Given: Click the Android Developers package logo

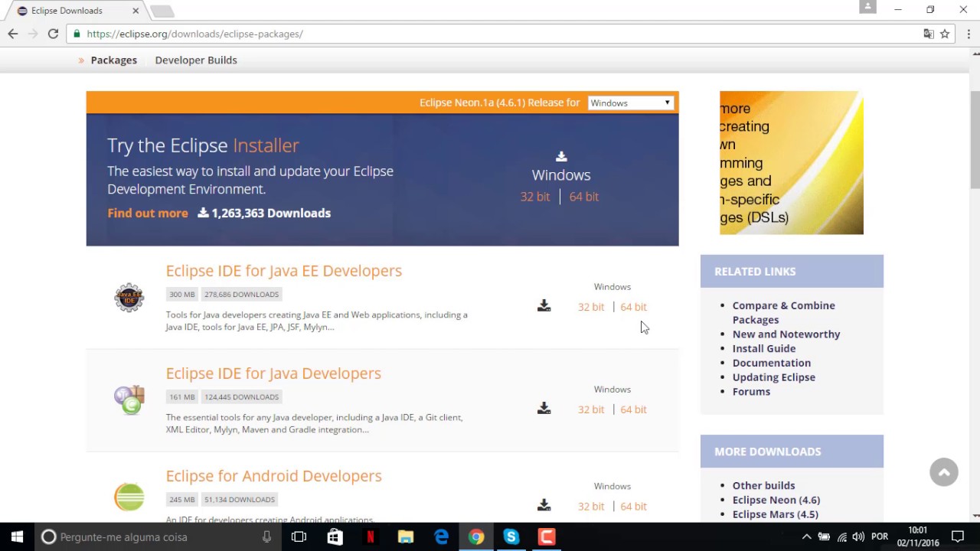Looking at the screenshot, I should [129, 497].
